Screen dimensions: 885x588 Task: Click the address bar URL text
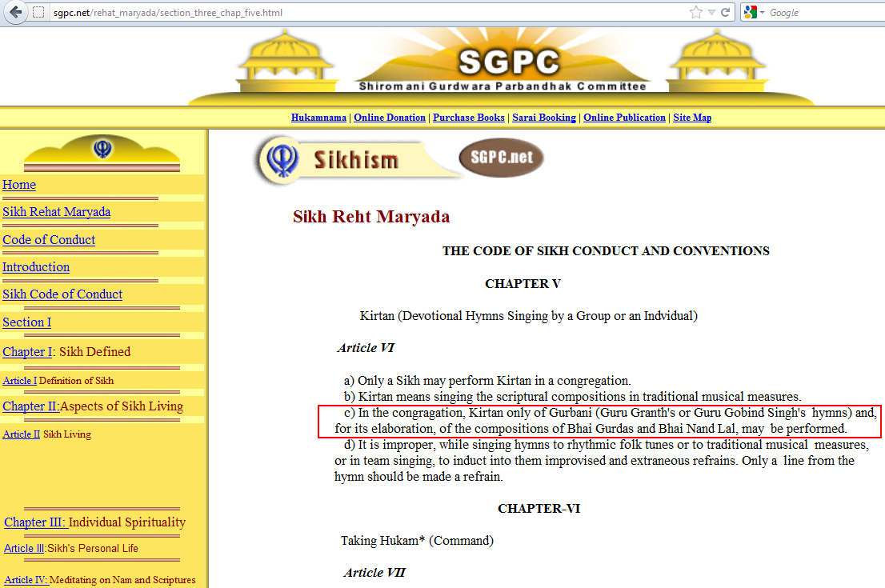168,13
